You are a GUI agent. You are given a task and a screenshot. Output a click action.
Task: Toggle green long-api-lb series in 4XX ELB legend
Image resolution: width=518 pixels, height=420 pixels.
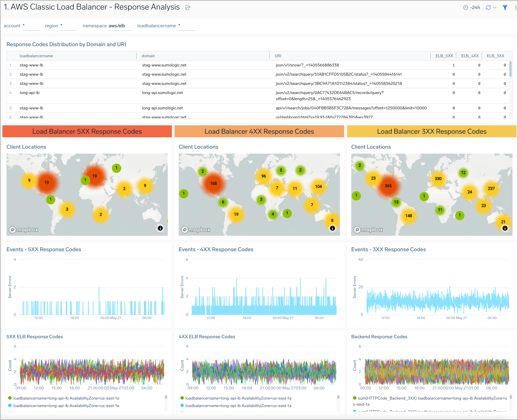(x=236, y=398)
